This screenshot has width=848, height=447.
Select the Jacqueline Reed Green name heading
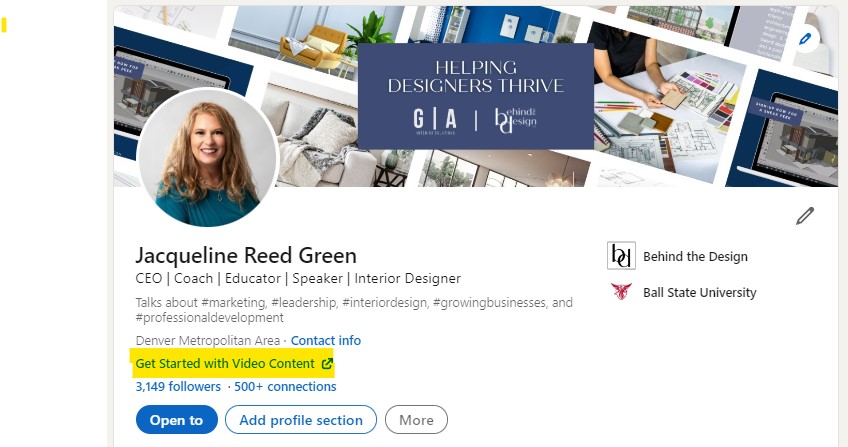click(x=246, y=255)
